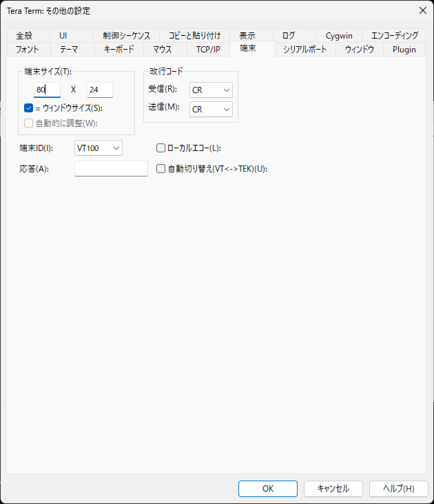
Task: Confirm settings with the OK button
Action: pos(268,489)
